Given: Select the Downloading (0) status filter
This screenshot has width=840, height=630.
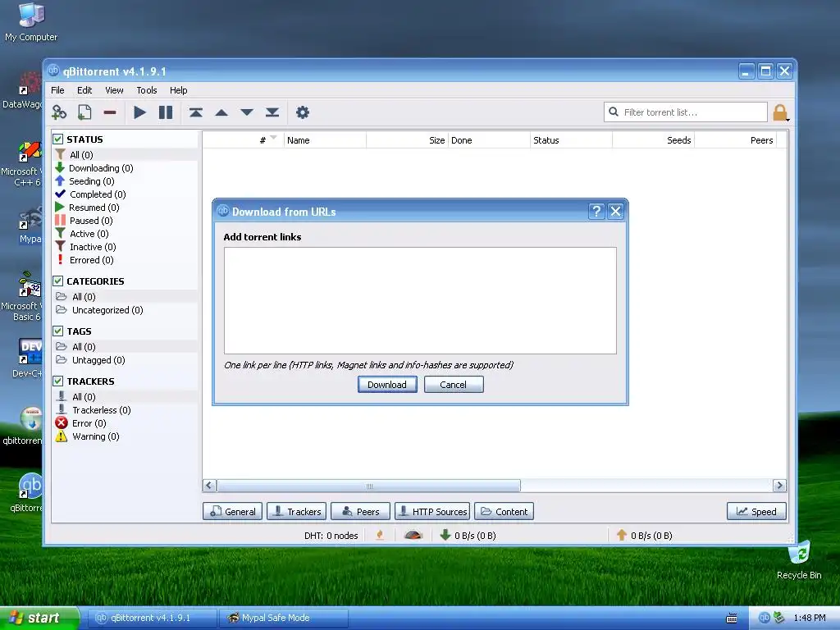Looking at the screenshot, I should coord(101,168).
